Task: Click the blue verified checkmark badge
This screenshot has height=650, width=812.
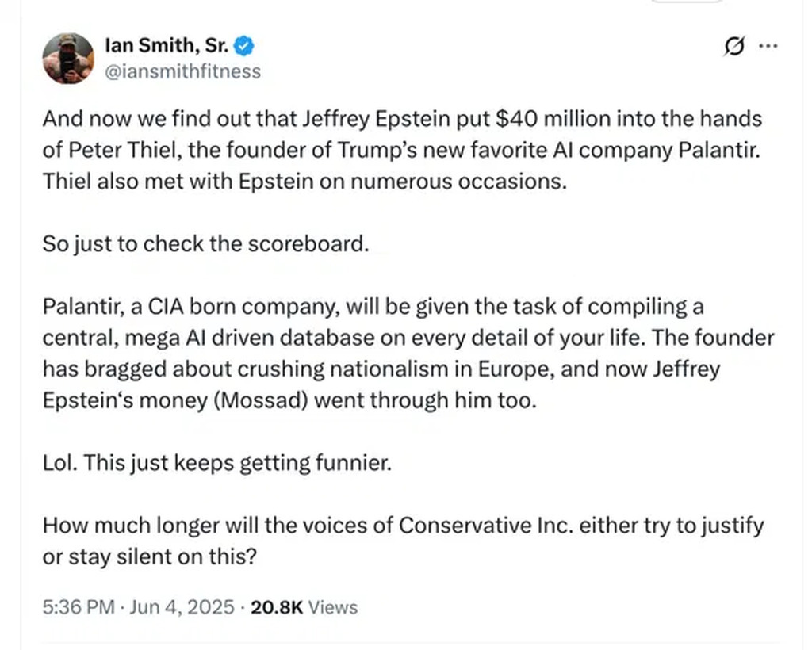Action: 243,45
